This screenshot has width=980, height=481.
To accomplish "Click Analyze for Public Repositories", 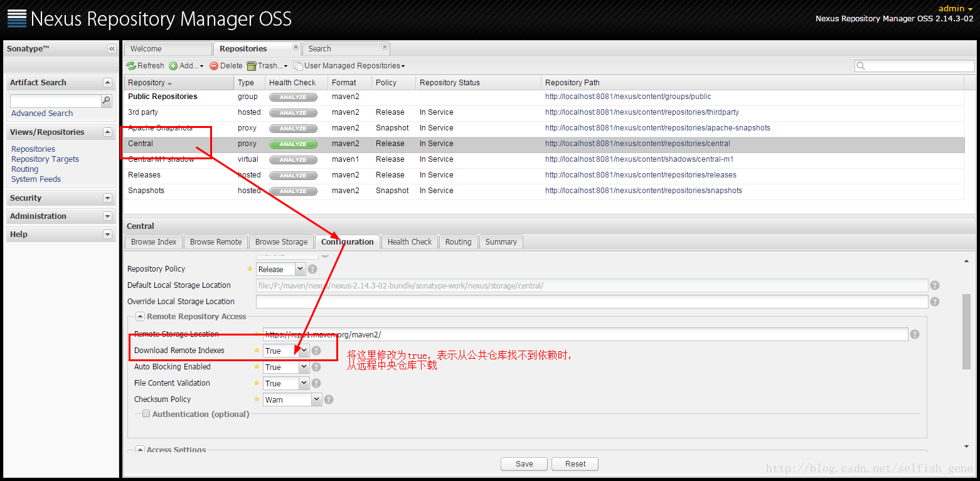I will click(293, 97).
